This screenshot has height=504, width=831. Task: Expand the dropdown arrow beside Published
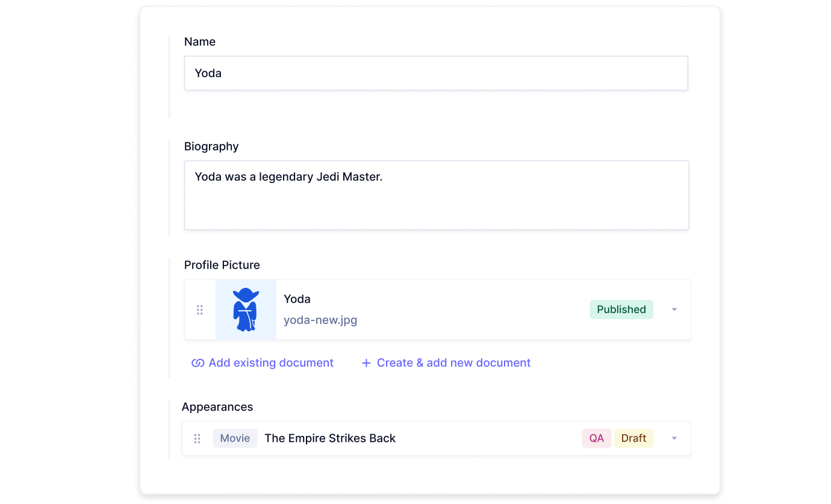click(x=674, y=310)
